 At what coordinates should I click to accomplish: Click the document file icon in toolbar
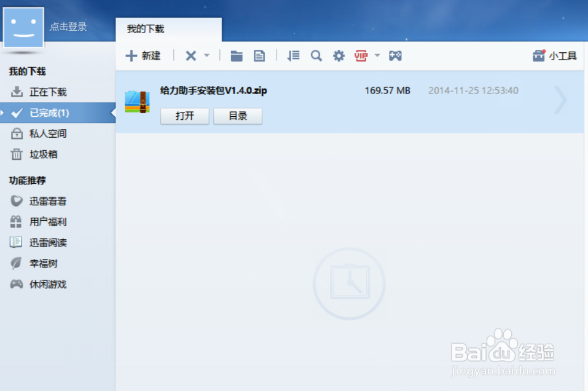(x=259, y=56)
